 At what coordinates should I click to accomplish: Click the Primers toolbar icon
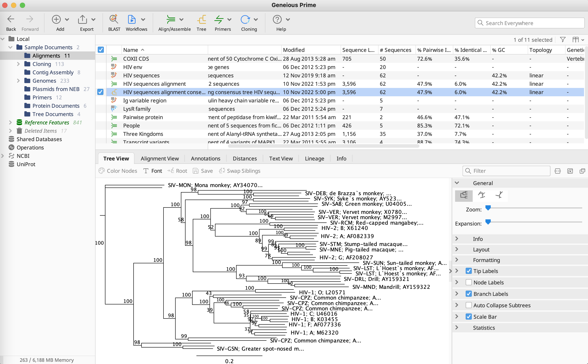(x=219, y=20)
